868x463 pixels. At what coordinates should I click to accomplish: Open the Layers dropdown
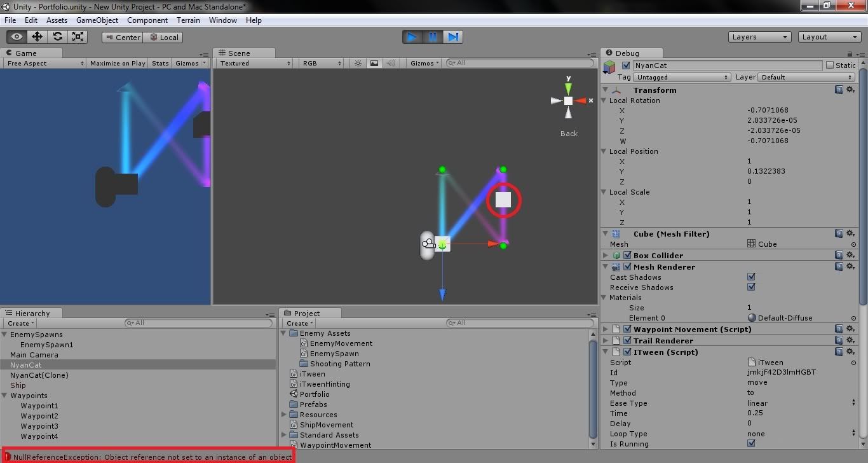click(759, 36)
